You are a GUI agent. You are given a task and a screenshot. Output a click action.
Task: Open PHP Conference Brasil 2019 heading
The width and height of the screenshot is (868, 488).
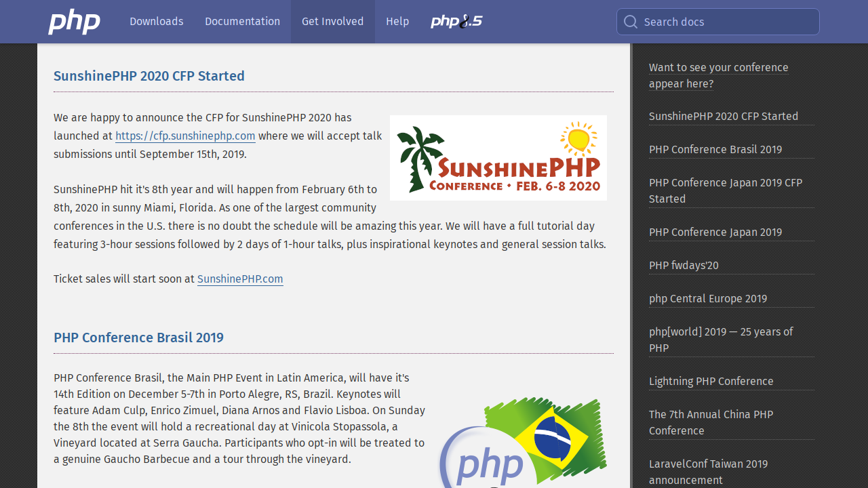point(138,338)
